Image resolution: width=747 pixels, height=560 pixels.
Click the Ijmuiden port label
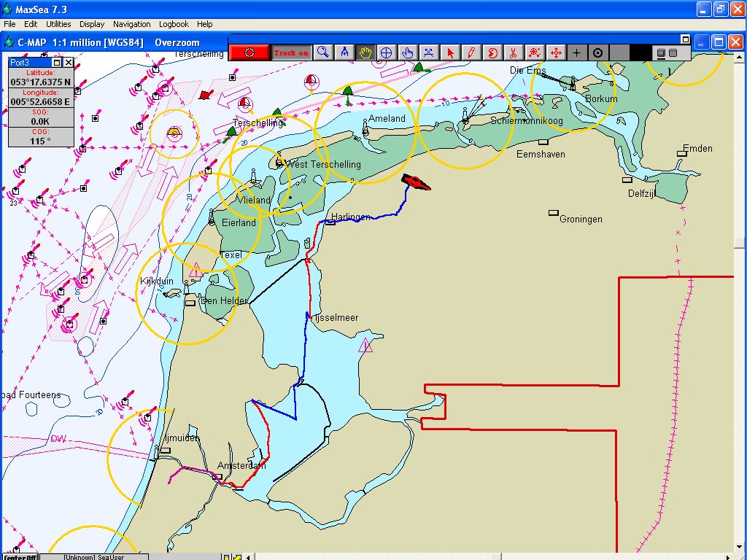tap(182, 437)
